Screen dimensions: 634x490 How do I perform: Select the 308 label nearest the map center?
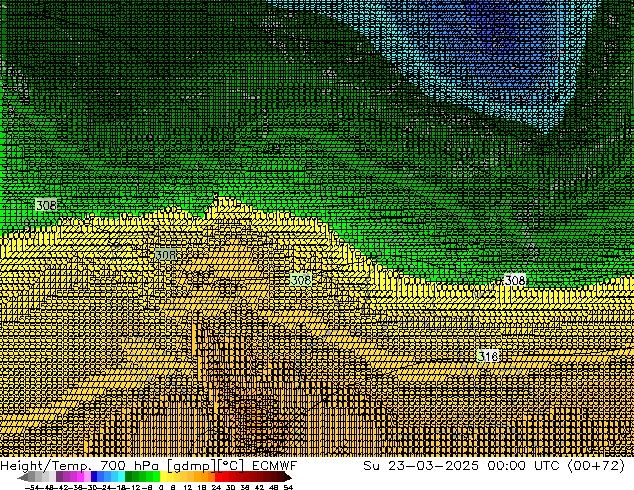(300, 280)
